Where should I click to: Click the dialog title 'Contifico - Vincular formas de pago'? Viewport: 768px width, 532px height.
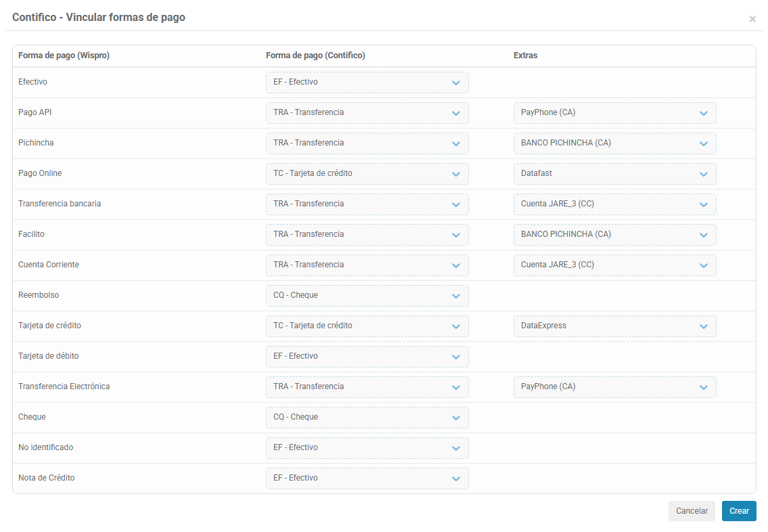(x=98, y=17)
